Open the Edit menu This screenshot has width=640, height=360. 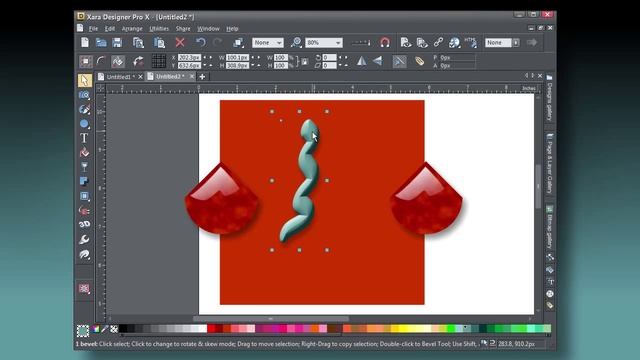pyautogui.click(x=110, y=29)
